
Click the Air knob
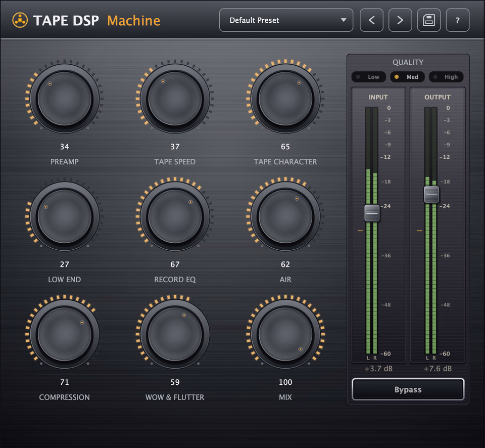click(285, 216)
